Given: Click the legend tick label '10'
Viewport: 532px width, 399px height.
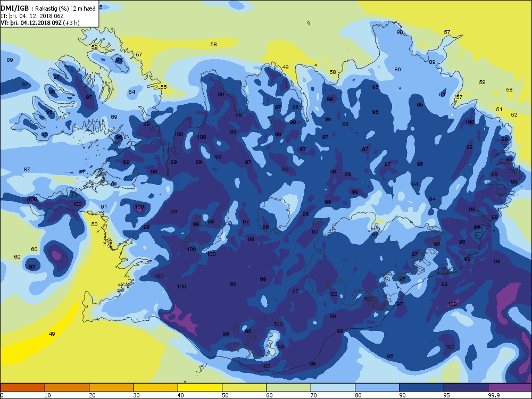Looking at the screenshot, I should [47, 395].
